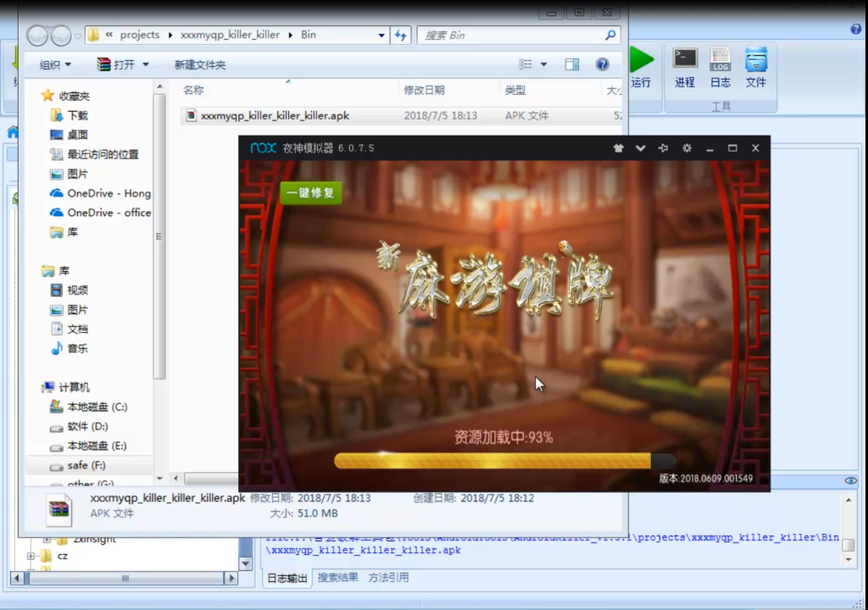
Task: Click the 收藏夹 favorites header
Action: [x=65, y=96]
